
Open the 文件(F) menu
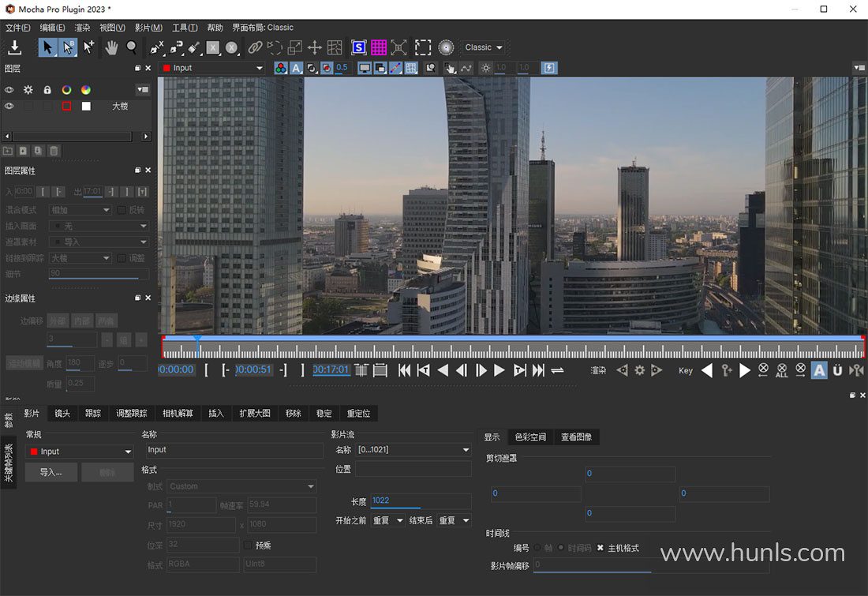click(x=17, y=28)
